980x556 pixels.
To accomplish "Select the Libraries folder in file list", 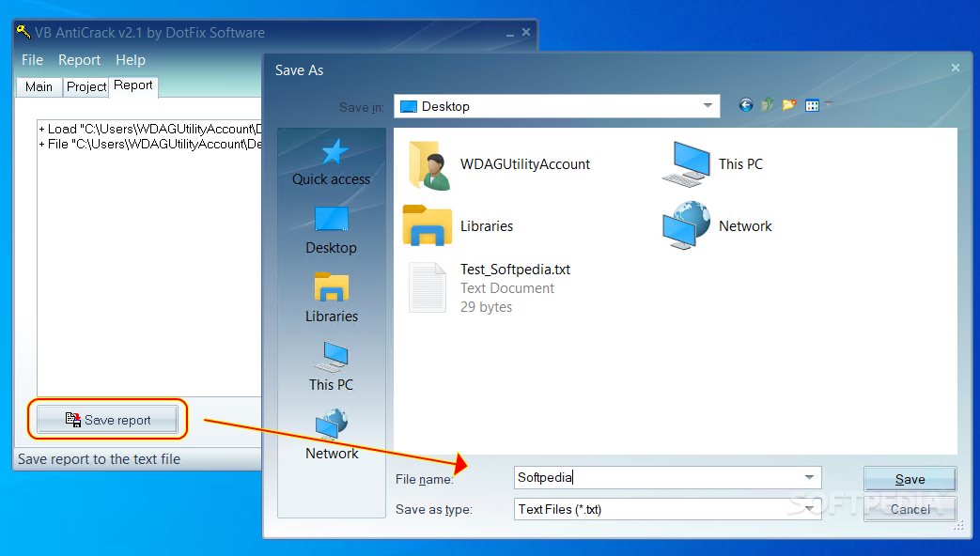I will point(459,225).
